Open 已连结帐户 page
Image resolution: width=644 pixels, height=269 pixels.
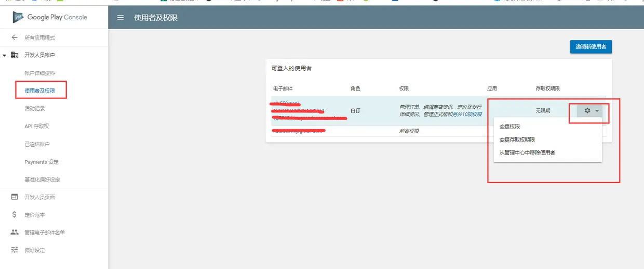[x=37, y=144]
